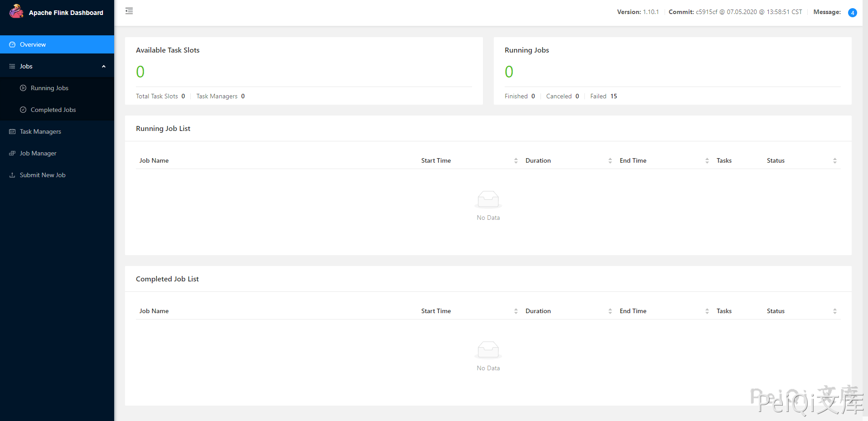Sort Running Job List by Duration
The width and height of the screenshot is (868, 421).
pyautogui.click(x=610, y=160)
